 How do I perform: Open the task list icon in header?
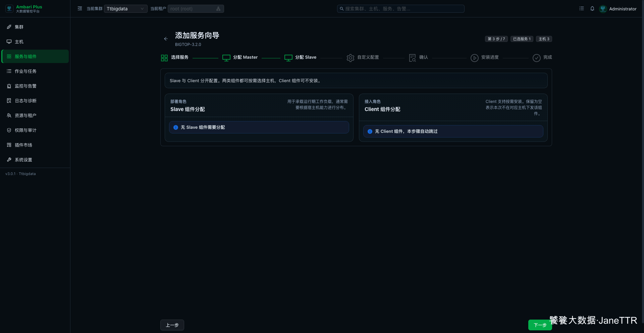(x=582, y=9)
